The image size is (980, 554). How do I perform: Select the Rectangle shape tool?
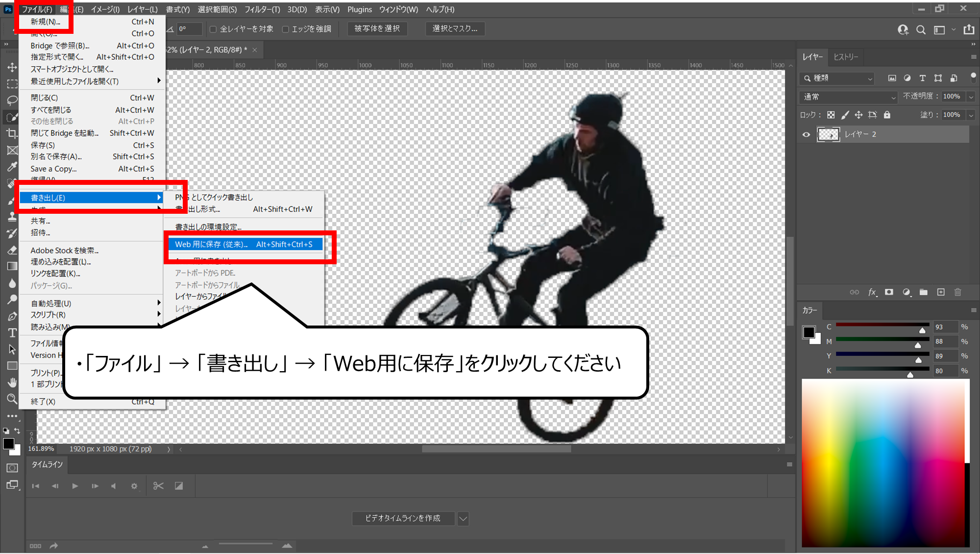pyautogui.click(x=12, y=366)
